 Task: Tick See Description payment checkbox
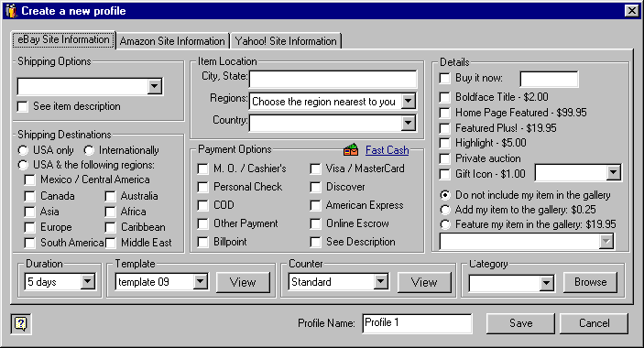pos(315,242)
